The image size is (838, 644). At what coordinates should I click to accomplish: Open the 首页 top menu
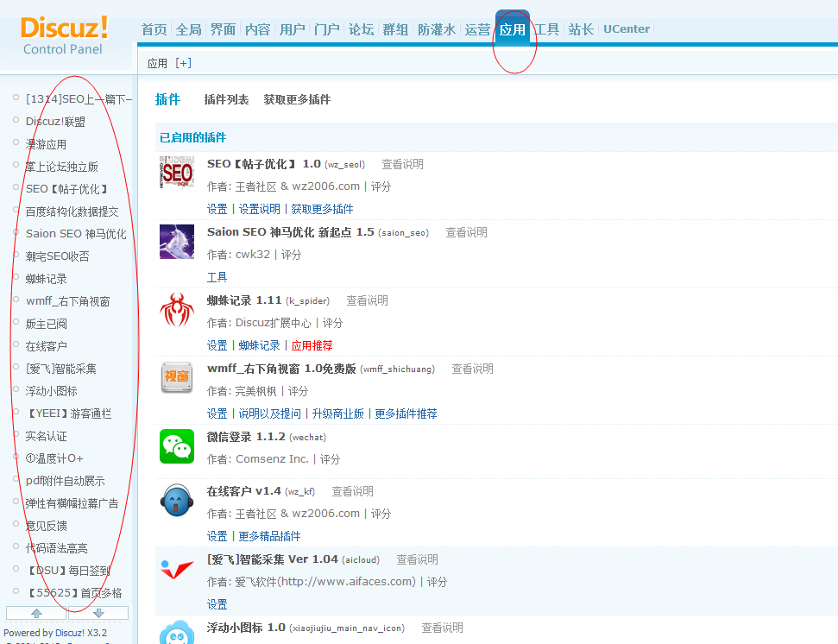[154, 29]
